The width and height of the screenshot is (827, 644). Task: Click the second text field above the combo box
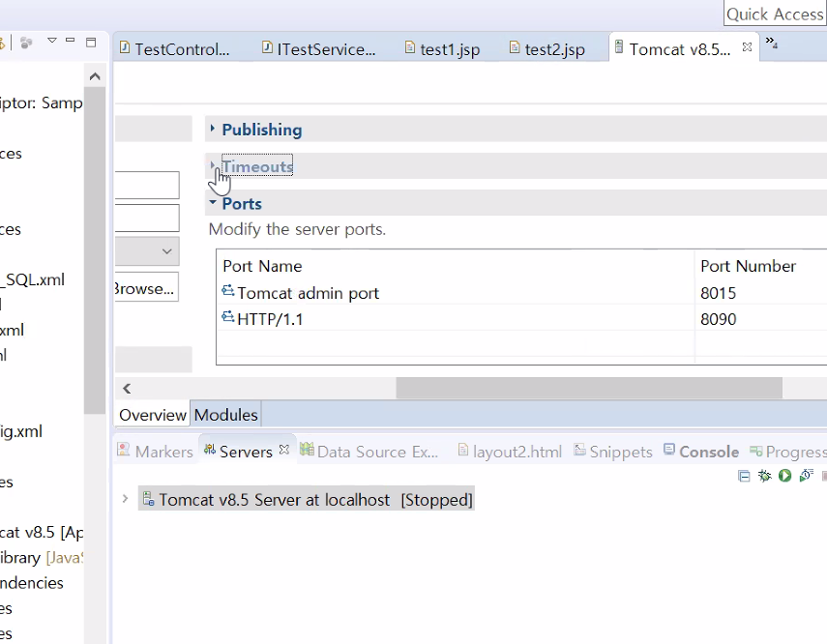point(147,218)
